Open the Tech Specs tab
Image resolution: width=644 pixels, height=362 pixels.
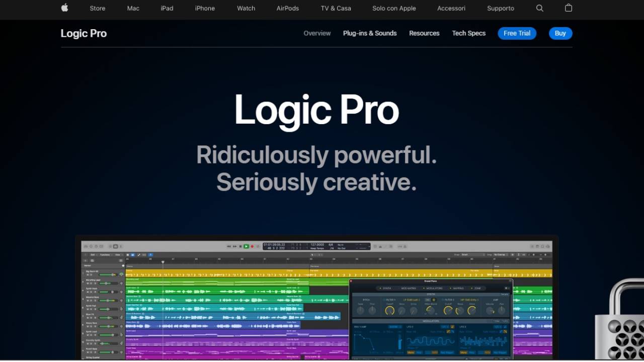pyautogui.click(x=468, y=33)
